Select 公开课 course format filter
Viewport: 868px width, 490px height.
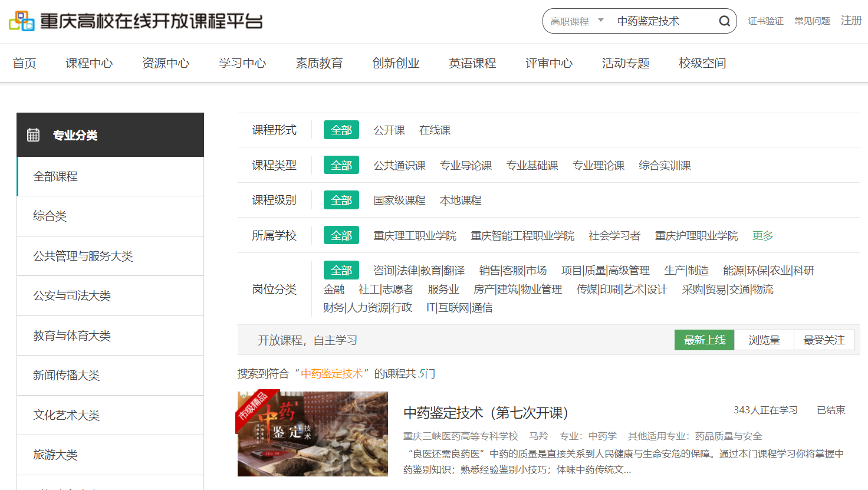[x=389, y=130]
